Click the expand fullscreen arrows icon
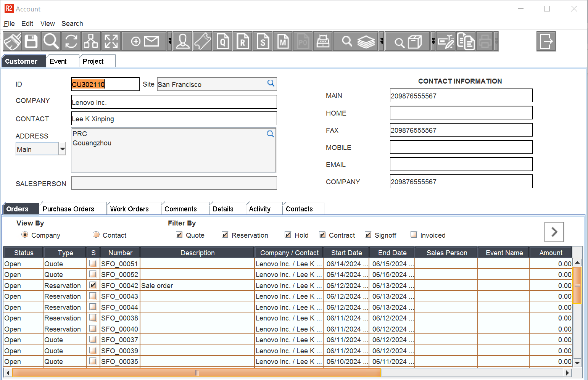This screenshot has width=588, height=380. 111,41
